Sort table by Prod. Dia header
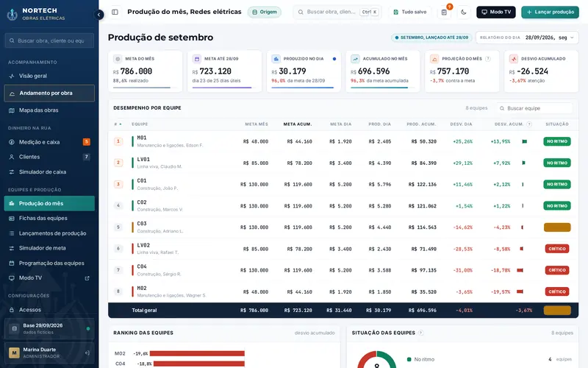This screenshot has height=368, width=588. [379, 124]
